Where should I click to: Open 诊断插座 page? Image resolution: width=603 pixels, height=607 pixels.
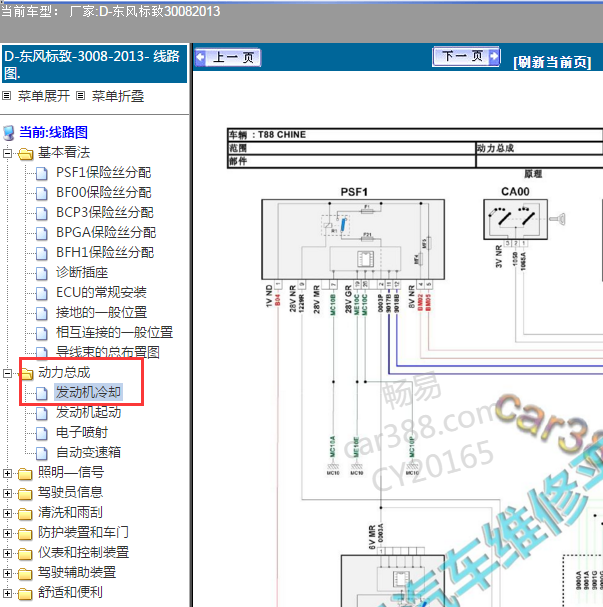point(82,273)
